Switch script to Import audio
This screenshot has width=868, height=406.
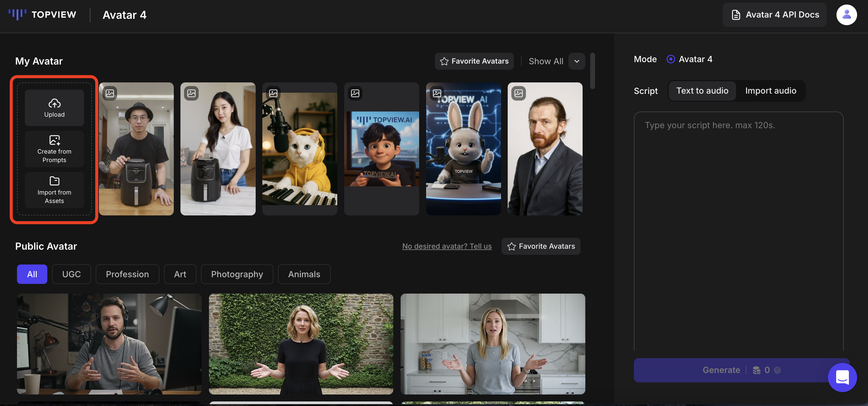coord(771,91)
